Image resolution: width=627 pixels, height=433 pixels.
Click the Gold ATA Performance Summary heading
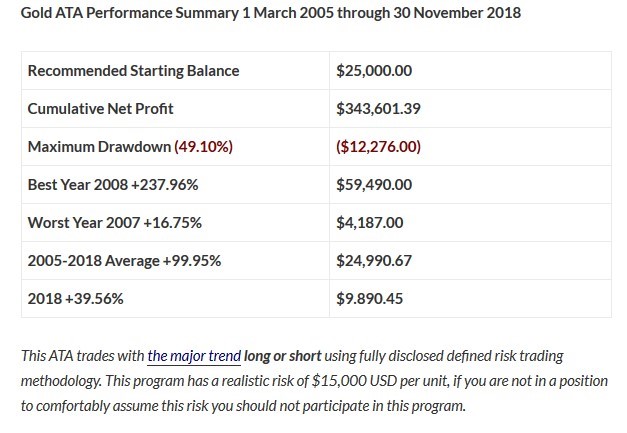coord(270,14)
